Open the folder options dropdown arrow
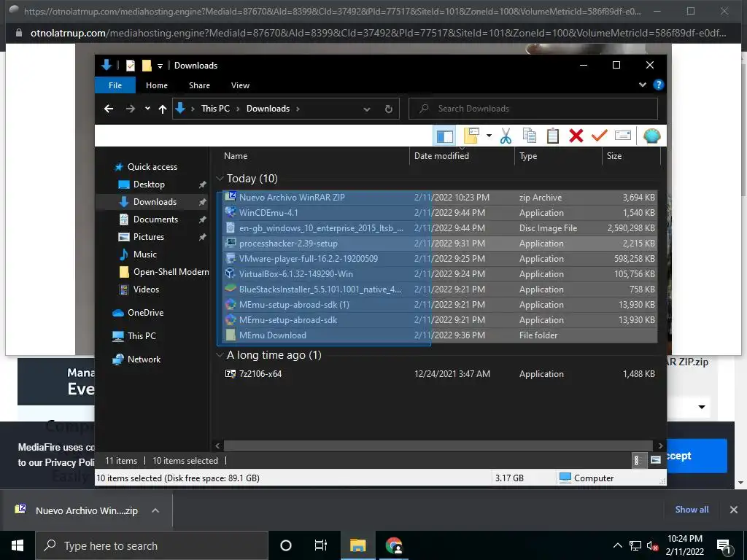Image resolution: width=747 pixels, height=560 pixels. click(489, 136)
